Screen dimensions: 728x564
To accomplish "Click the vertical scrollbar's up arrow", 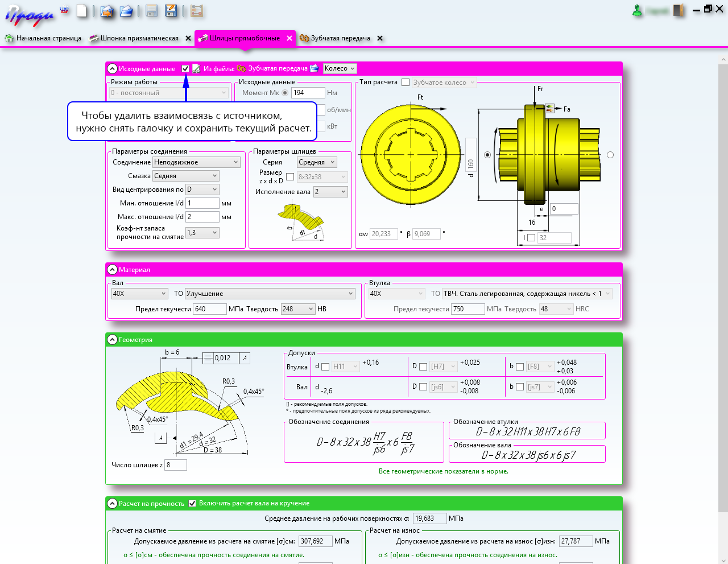I will (723, 59).
